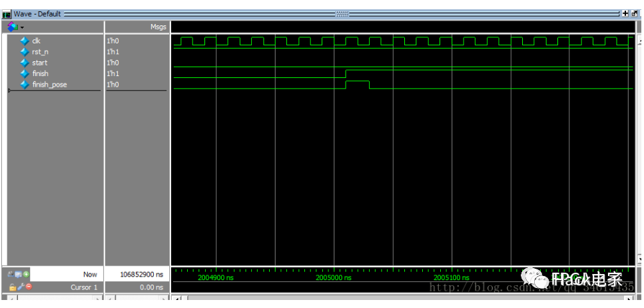Select the start signal in the list
The image size is (644, 308).
39,63
